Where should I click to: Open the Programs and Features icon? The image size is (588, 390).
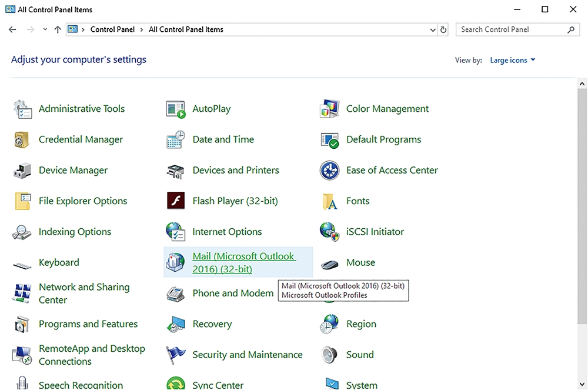click(x=22, y=324)
